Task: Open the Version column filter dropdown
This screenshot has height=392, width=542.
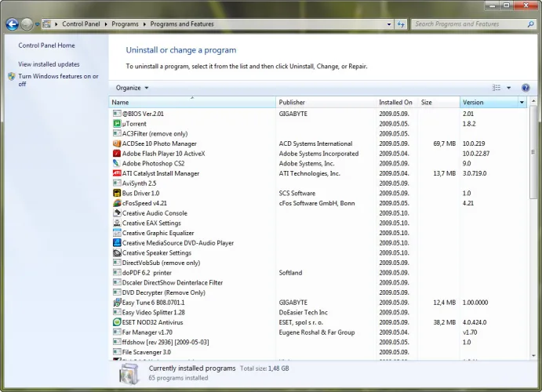Action: pos(522,102)
